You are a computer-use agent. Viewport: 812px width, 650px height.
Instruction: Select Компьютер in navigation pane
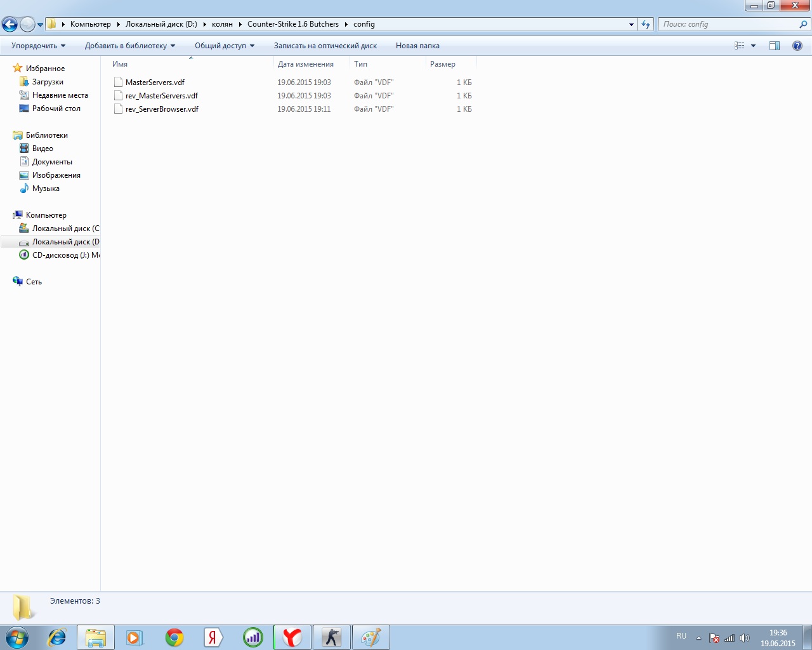[x=46, y=215]
